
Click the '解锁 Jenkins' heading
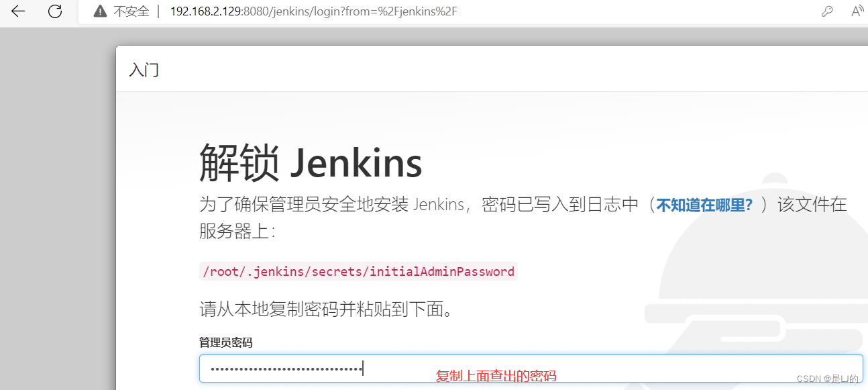pos(311,162)
